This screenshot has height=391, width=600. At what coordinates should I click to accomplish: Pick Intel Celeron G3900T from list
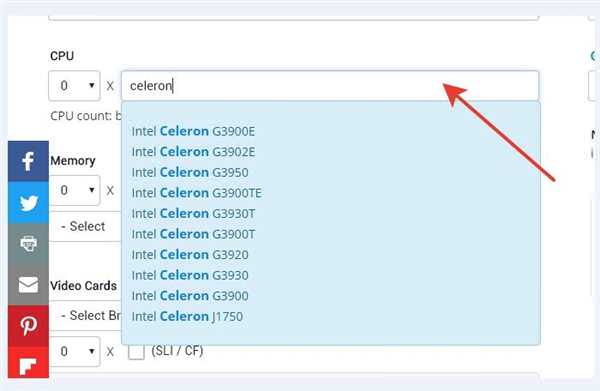point(193,234)
